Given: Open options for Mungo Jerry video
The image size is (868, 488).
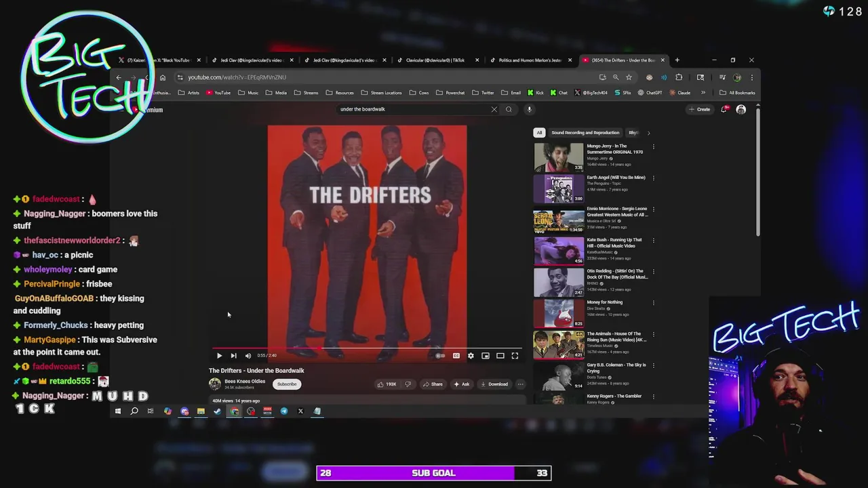Looking at the screenshot, I should (654, 147).
